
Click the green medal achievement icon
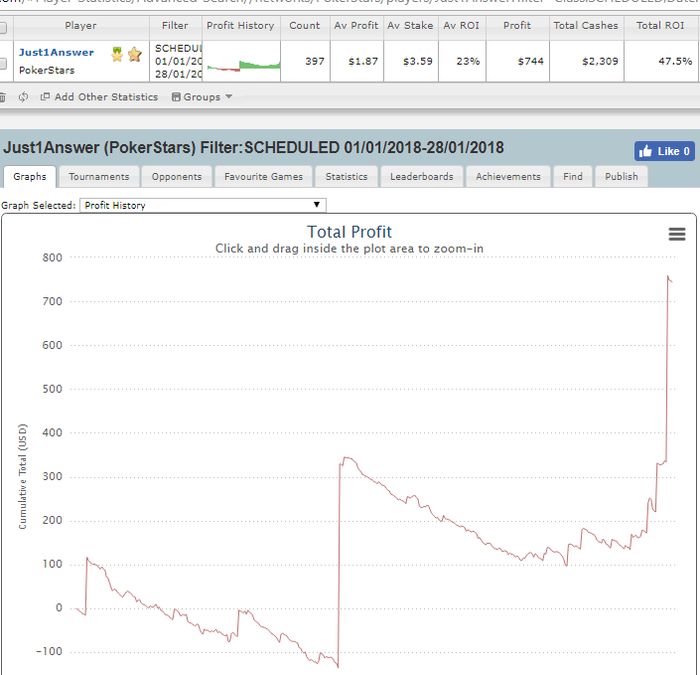pos(117,54)
